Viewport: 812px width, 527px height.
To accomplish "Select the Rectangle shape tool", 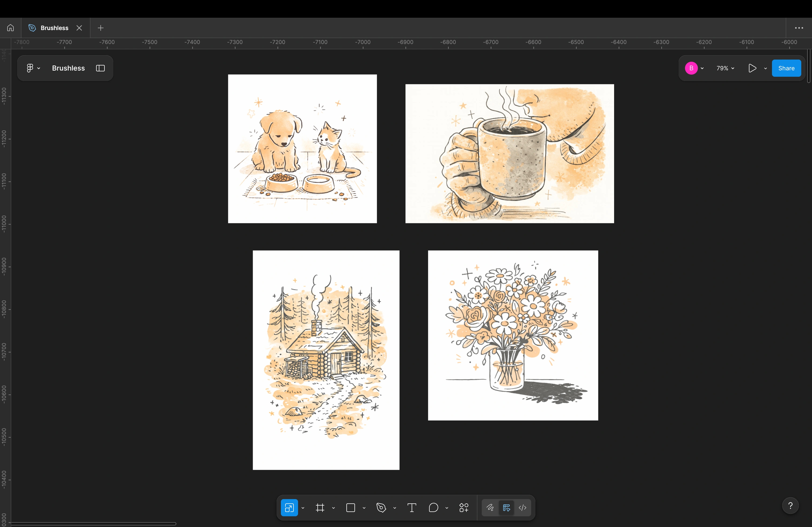I will tap(350, 508).
